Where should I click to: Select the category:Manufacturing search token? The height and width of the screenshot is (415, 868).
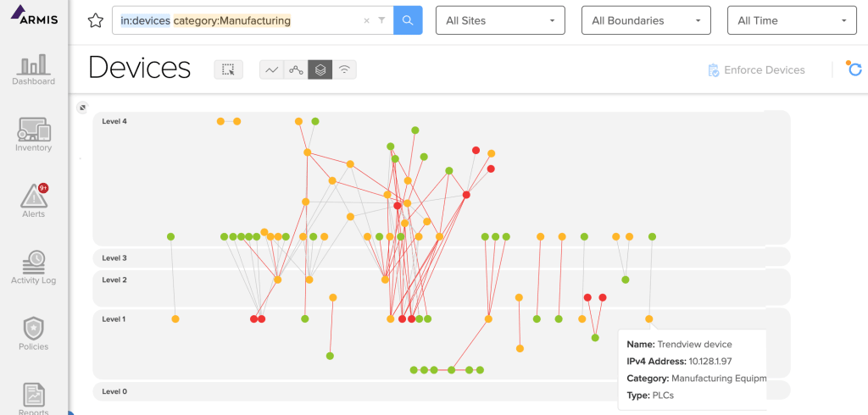(x=232, y=20)
